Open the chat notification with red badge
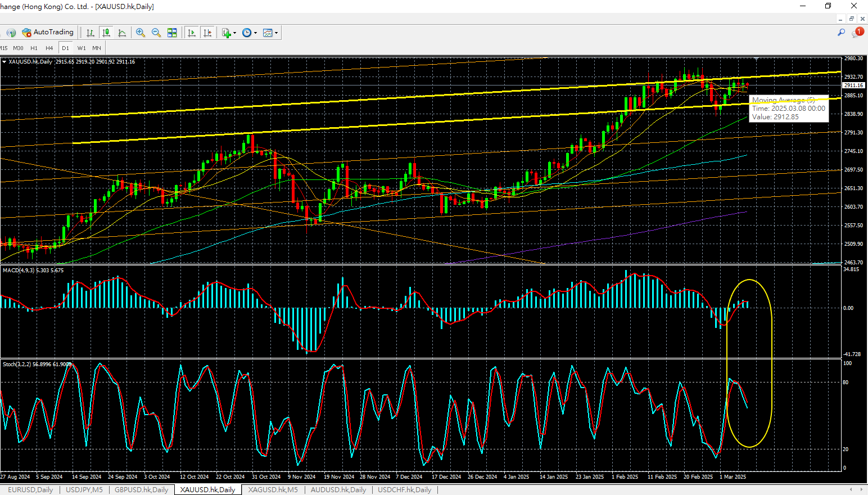The image size is (868, 495). point(857,33)
